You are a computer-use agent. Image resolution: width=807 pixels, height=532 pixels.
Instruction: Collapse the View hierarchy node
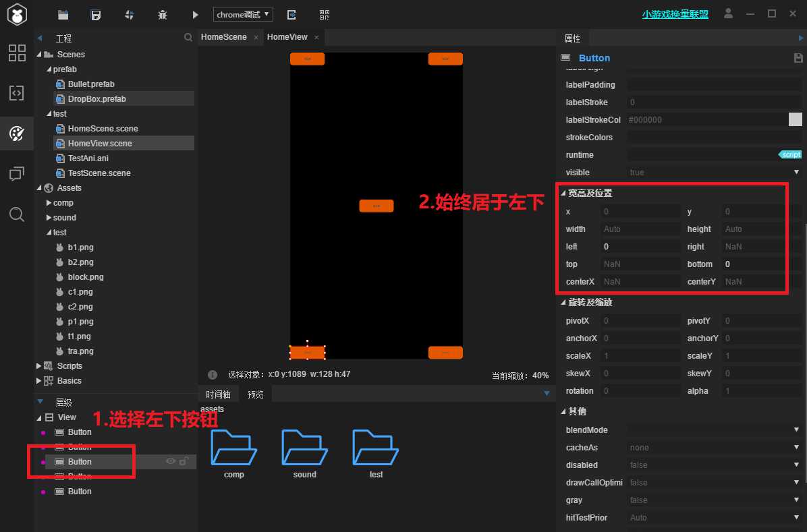click(x=39, y=418)
